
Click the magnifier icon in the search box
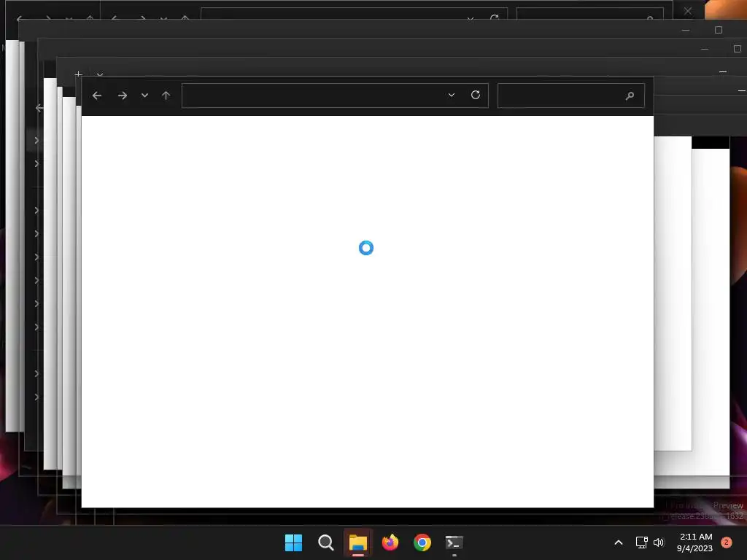coord(630,96)
